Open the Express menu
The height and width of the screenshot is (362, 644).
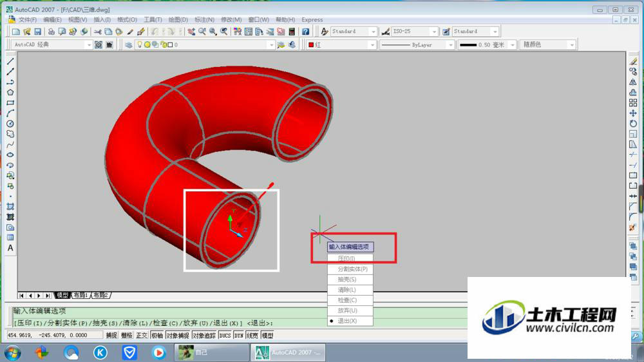coord(312,20)
